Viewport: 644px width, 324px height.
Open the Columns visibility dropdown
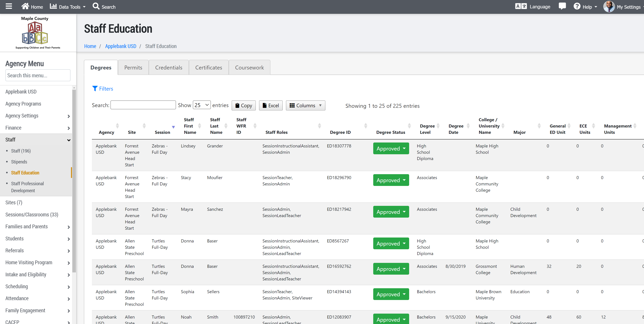click(305, 105)
